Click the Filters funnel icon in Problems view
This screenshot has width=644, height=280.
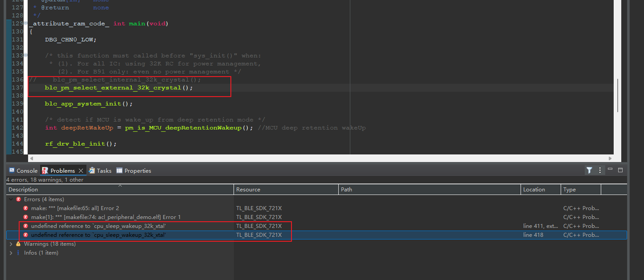tap(589, 170)
